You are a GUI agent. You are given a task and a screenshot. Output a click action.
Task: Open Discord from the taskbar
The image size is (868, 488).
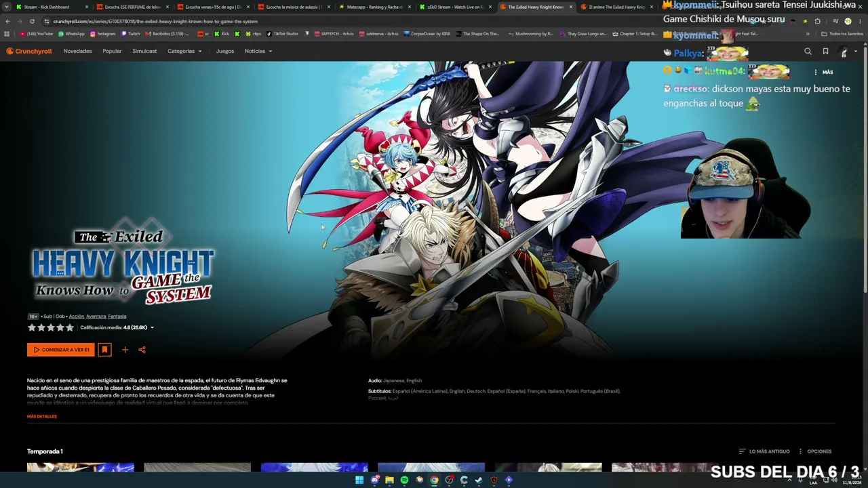click(374, 480)
